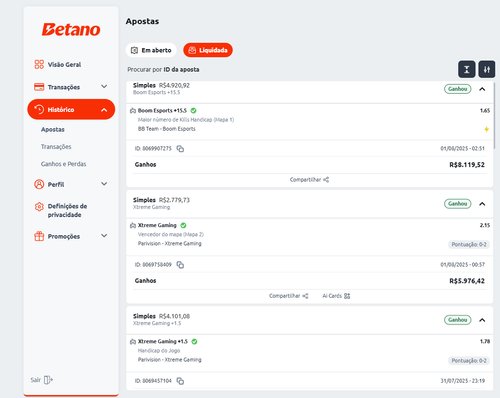This screenshot has width=500, height=398.
Task: Click Ganhou badge on R$4.101,08 bet
Action: coord(458,320)
